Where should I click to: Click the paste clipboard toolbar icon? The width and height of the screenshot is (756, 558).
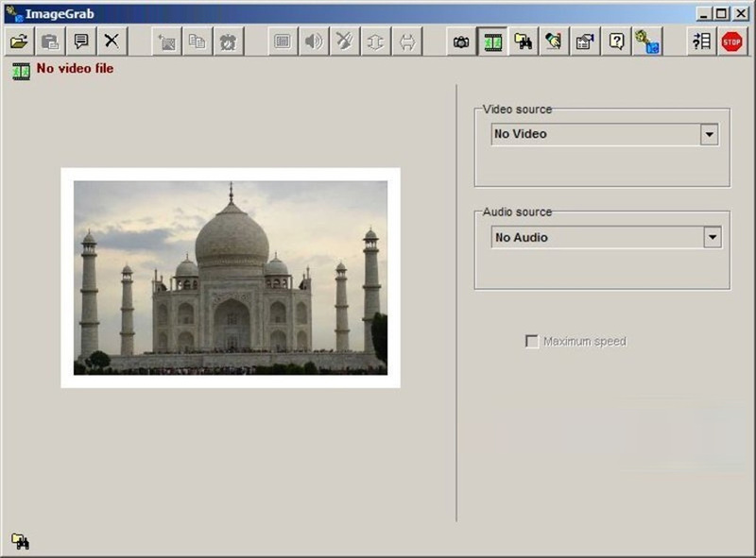(x=50, y=42)
